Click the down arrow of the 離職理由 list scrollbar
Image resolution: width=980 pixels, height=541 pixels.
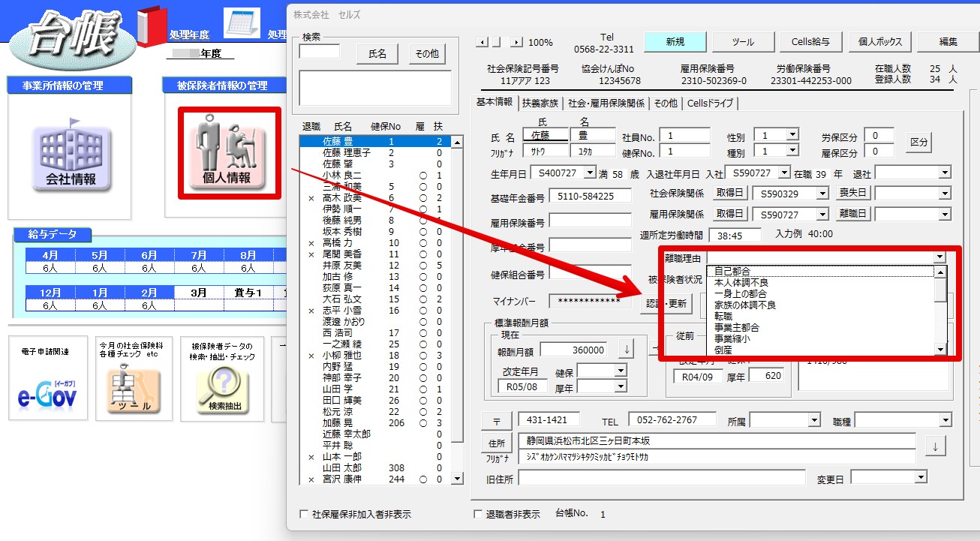pos(940,350)
